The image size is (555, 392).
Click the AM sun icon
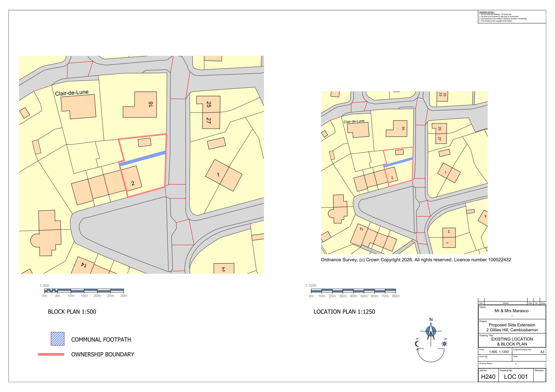(x=444, y=344)
